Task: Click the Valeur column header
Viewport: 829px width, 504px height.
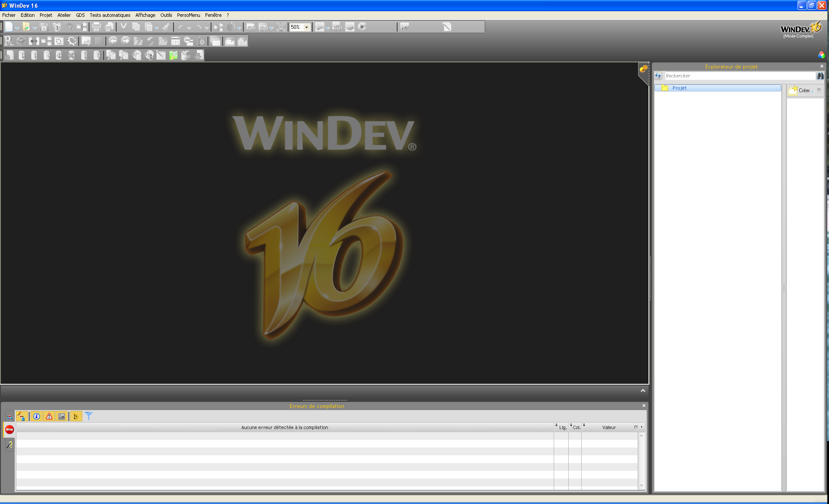Action: [609, 427]
